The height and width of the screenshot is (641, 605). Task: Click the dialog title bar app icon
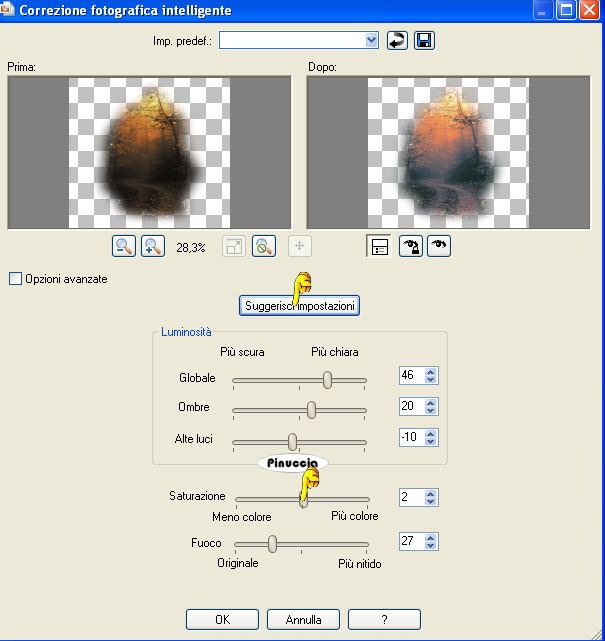[7, 9]
